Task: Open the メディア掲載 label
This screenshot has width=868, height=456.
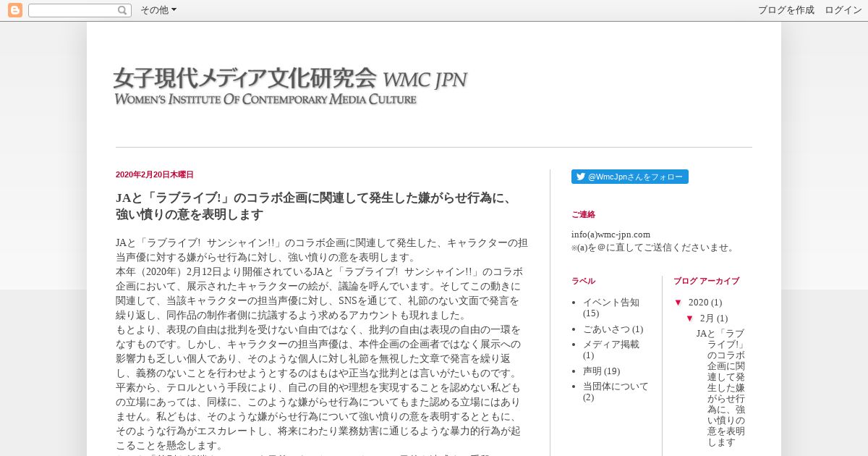Action: [x=611, y=345]
